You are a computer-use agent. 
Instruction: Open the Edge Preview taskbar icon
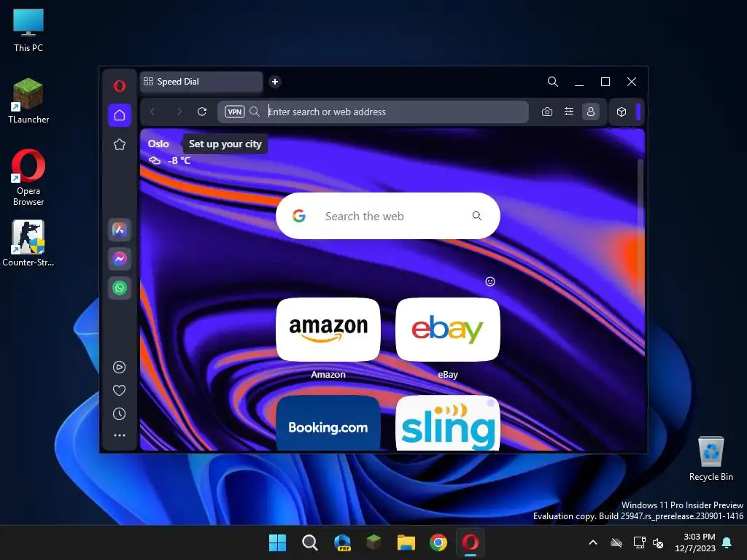tap(342, 542)
